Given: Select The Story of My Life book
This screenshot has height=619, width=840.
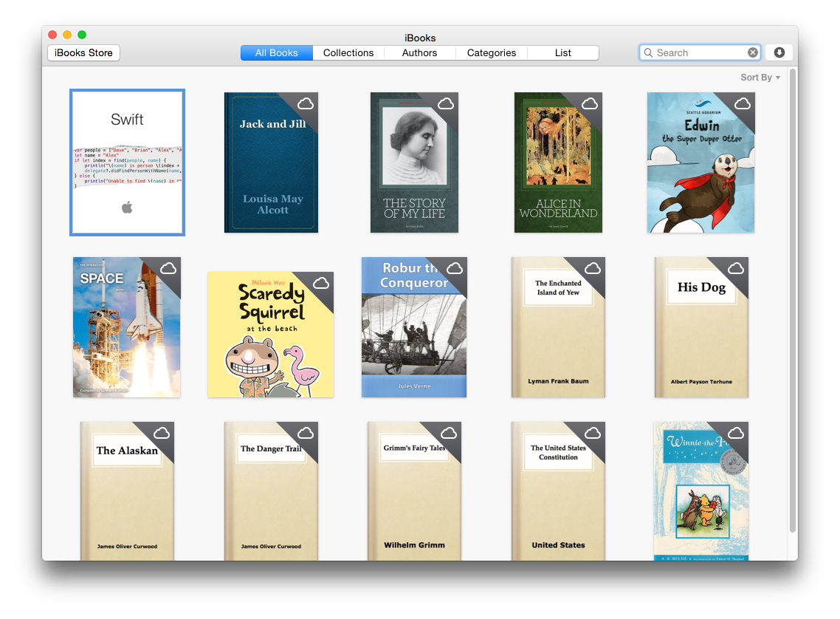Looking at the screenshot, I should click(x=414, y=163).
